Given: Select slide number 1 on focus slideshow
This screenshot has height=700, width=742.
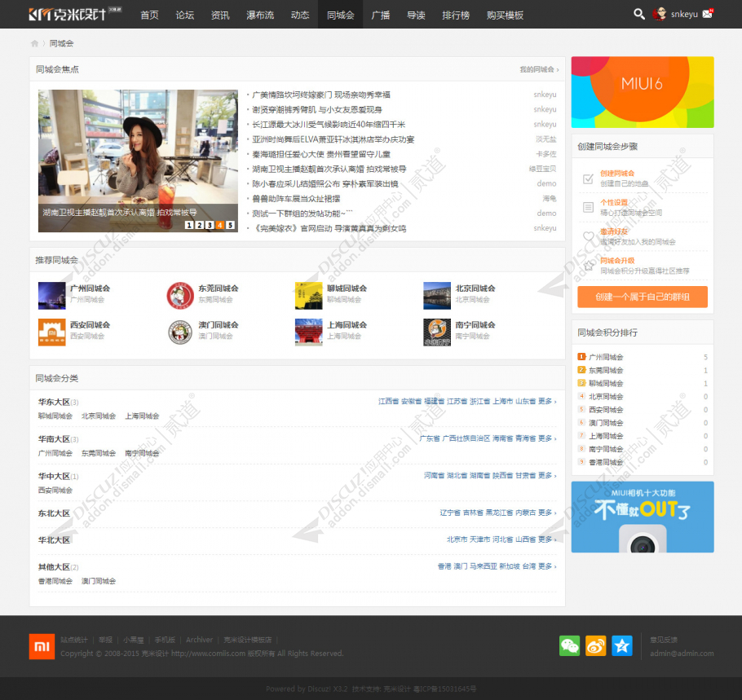Looking at the screenshot, I should point(189,225).
